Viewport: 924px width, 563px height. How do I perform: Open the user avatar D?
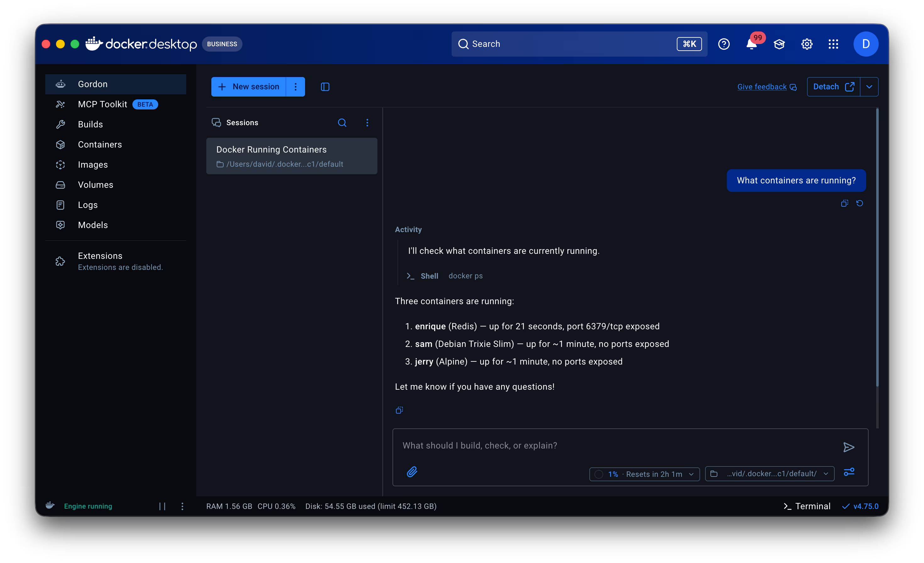866,44
